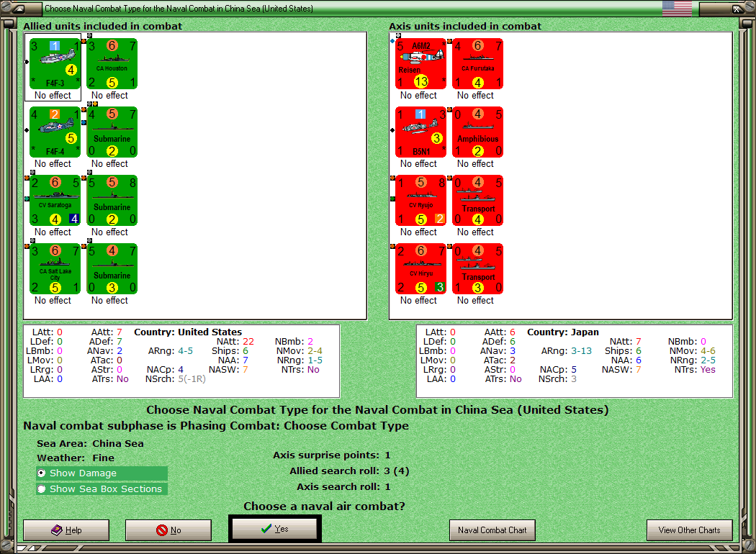
Task: Select the Transport counter with yellow 3
Action: click(x=478, y=269)
